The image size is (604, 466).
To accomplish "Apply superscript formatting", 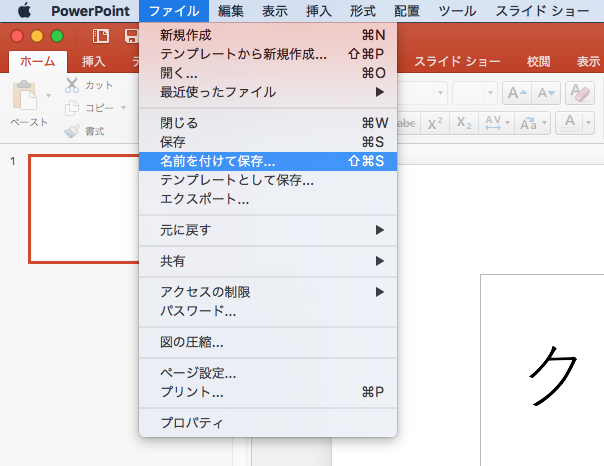I will coord(435,123).
